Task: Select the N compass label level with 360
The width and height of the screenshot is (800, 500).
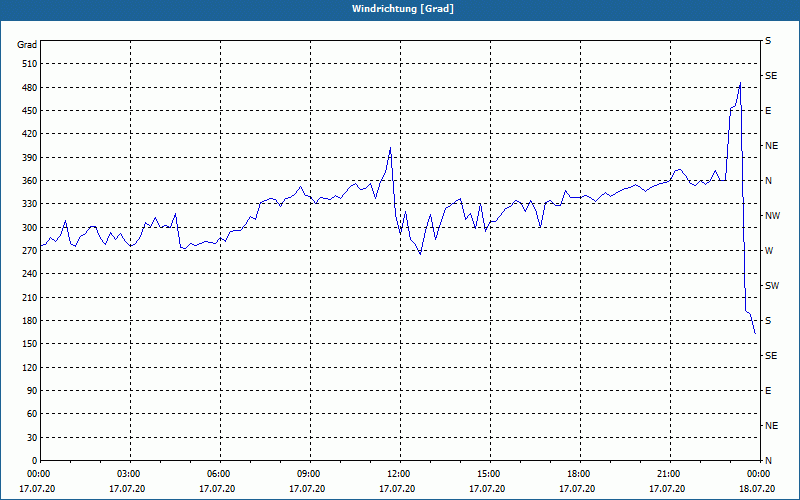Action: coord(768,181)
